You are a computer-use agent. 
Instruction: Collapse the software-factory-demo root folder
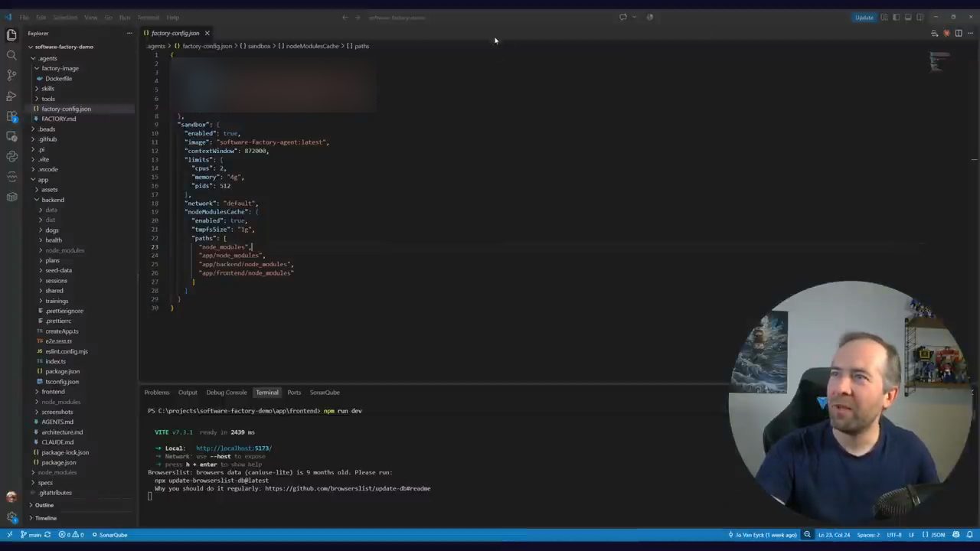coord(64,47)
